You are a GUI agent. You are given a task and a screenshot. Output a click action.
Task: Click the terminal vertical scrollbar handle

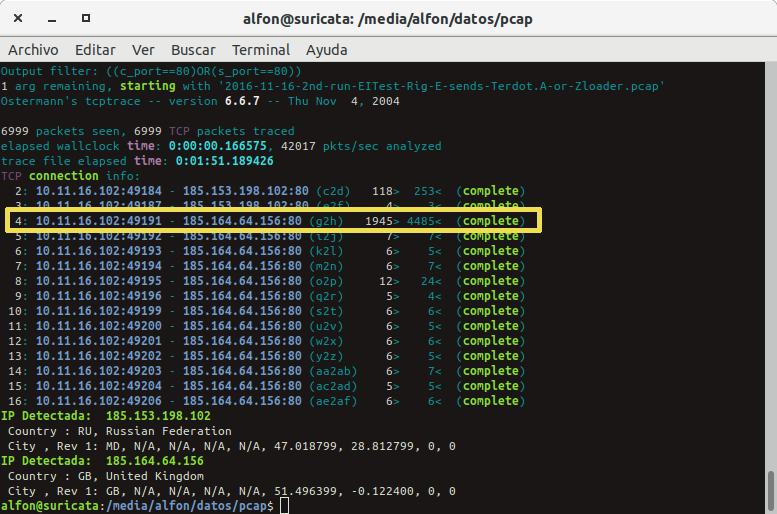pos(771,489)
